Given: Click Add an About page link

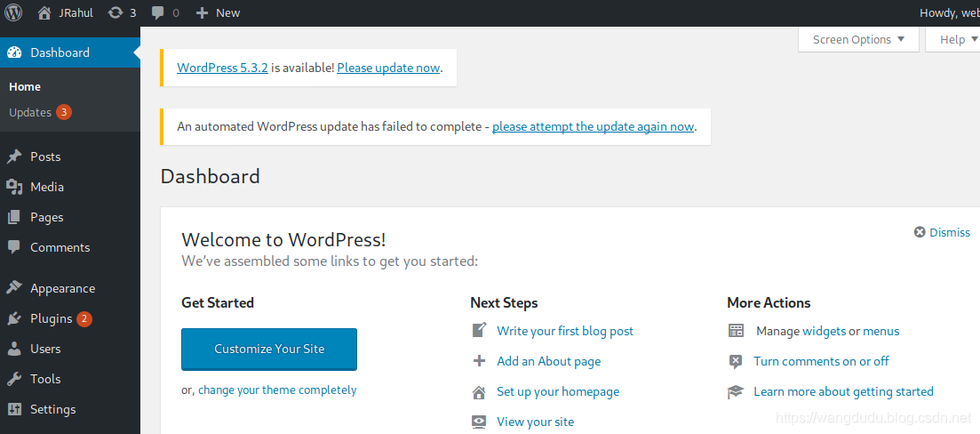Looking at the screenshot, I should [549, 361].
